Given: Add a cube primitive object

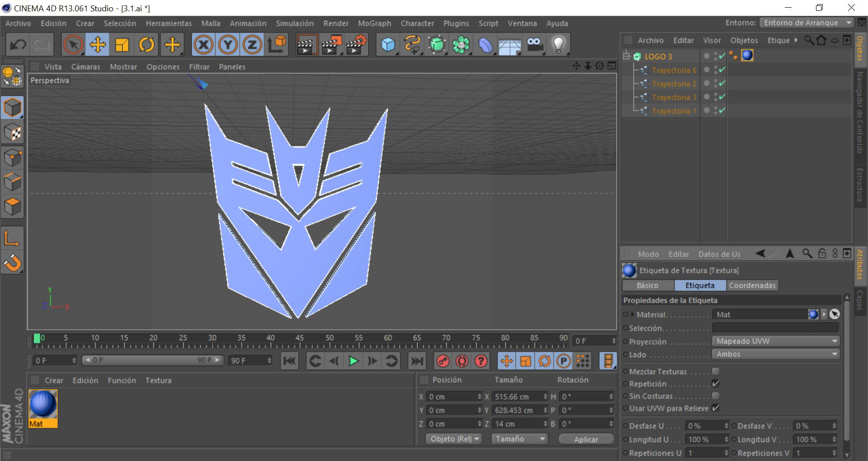Looking at the screenshot, I should pos(387,45).
